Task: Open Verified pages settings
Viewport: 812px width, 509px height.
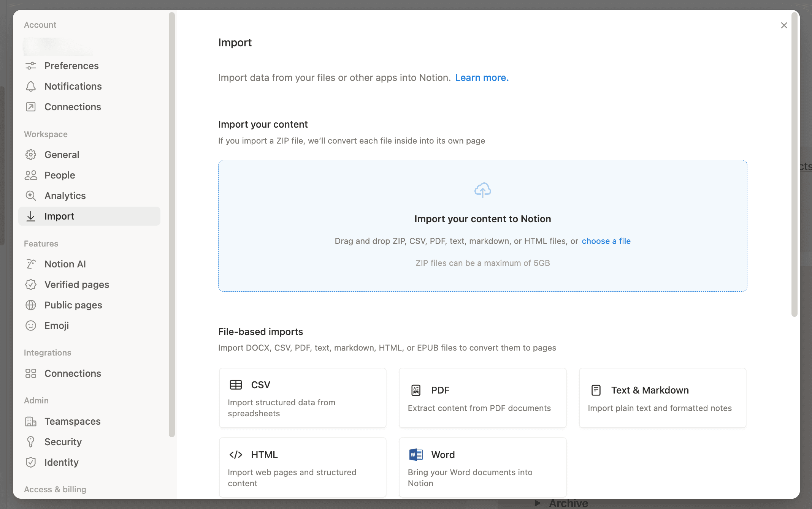Action: [x=76, y=285]
